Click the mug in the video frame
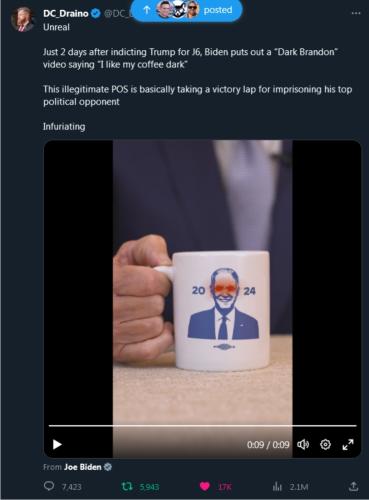 [x=220, y=311]
